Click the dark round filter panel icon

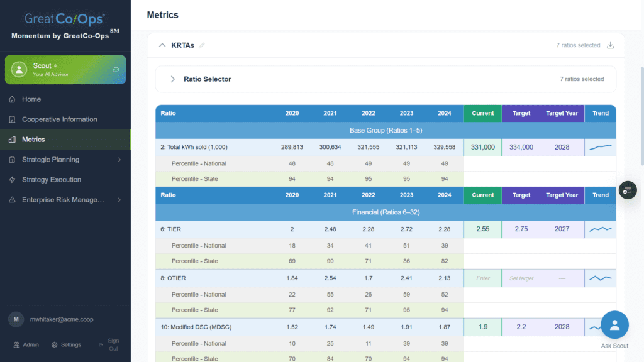628,190
